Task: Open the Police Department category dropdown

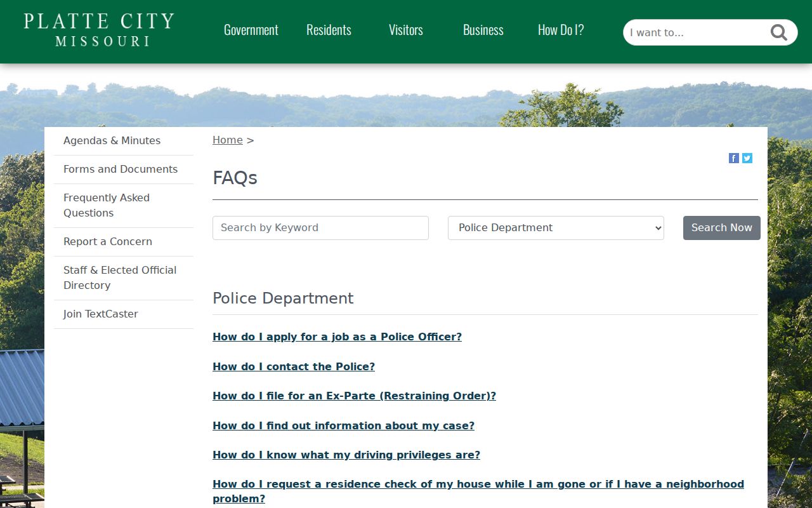Action: (x=556, y=228)
